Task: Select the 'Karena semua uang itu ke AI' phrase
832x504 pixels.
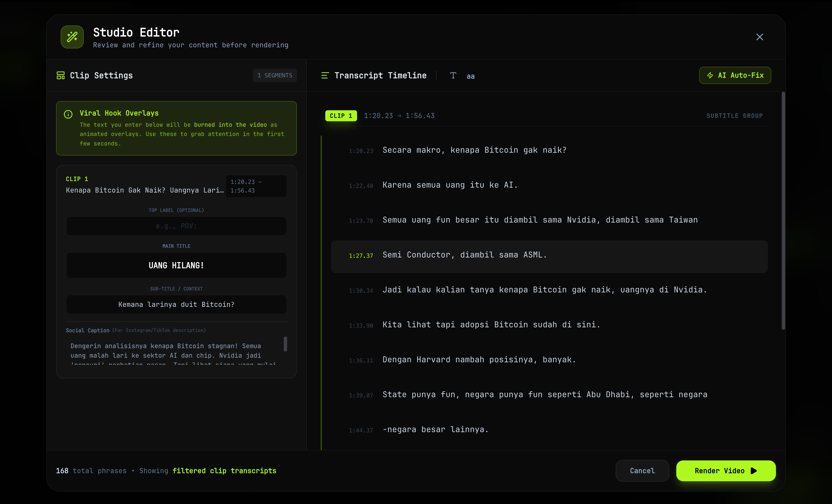Action: click(x=450, y=185)
